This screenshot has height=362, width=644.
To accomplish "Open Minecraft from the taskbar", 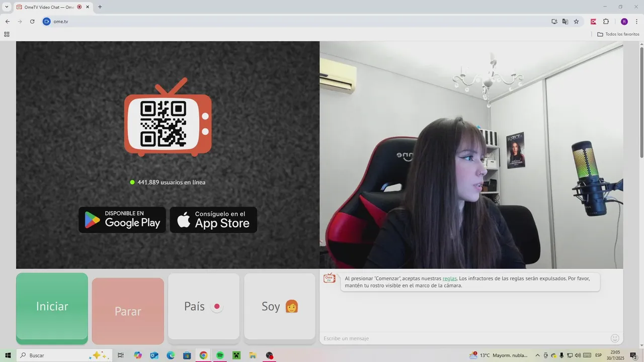I will (x=236, y=355).
